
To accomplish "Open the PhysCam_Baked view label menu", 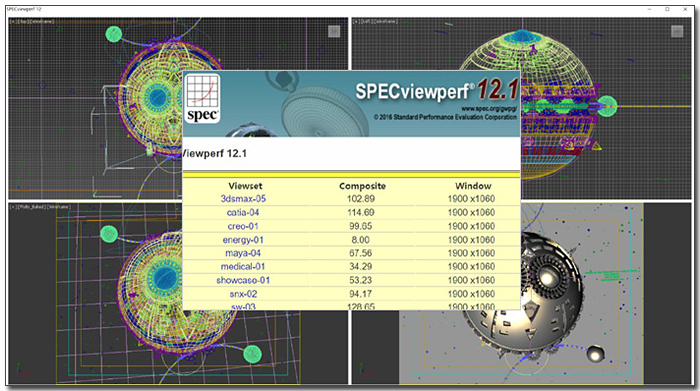I will point(32,207).
